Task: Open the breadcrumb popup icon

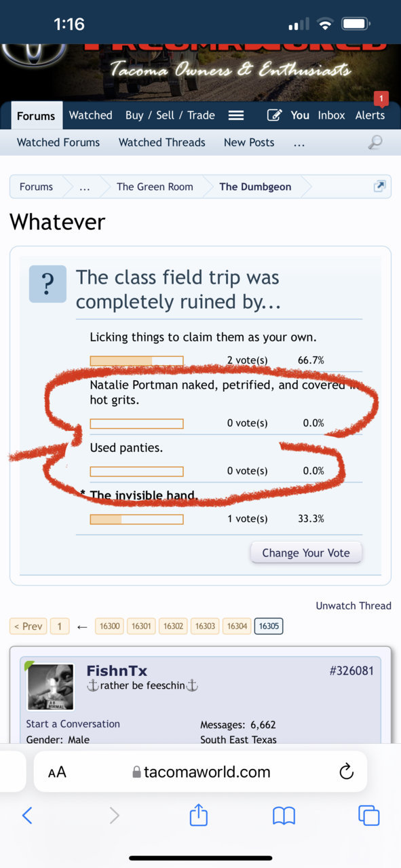Action: (380, 187)
